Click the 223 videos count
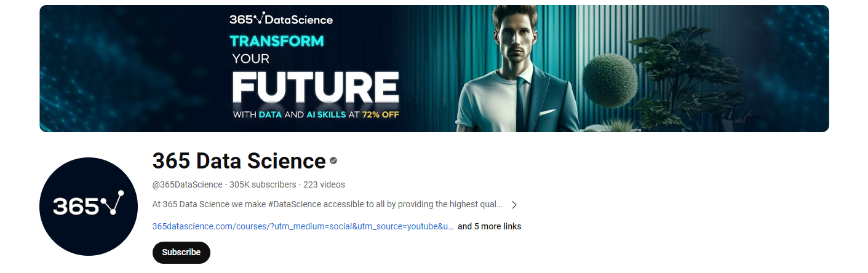Viewport: 868px width, 273px height. (x=324, y=184)
